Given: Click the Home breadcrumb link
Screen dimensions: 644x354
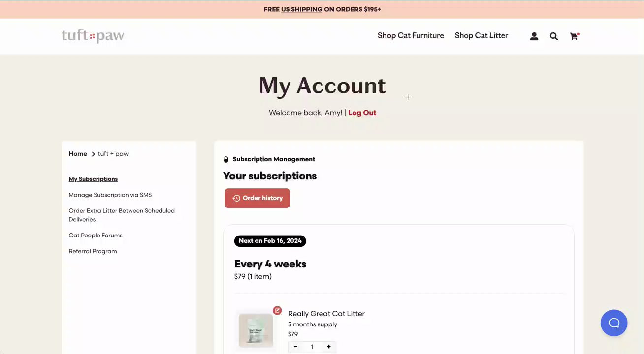Looking at the screenshot, I should tap(78, 154).
